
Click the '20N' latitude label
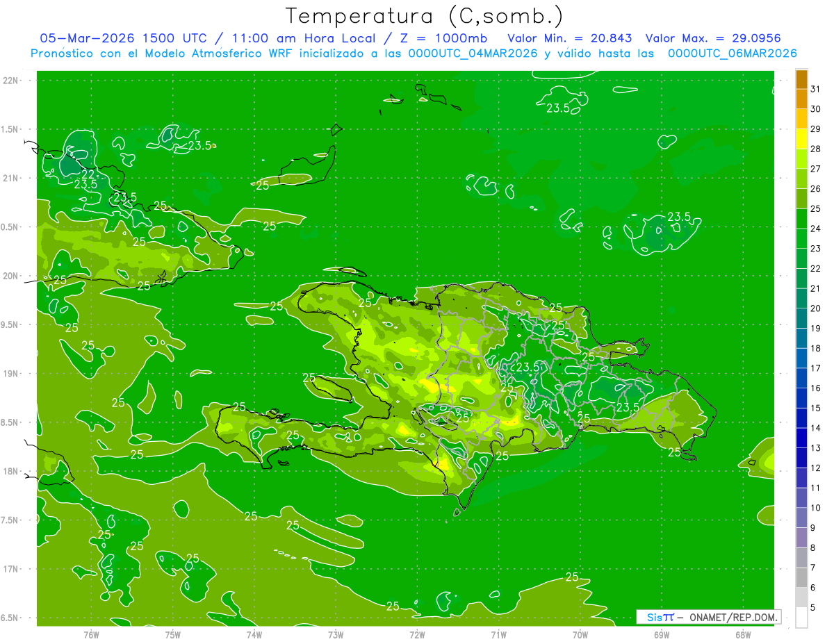click(x=10, y=276)
